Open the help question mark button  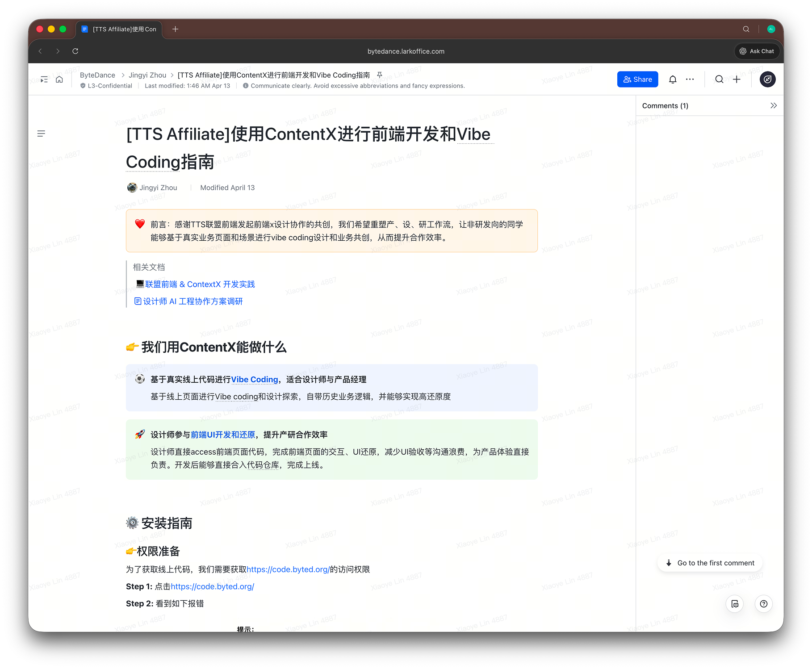[764, 604]
